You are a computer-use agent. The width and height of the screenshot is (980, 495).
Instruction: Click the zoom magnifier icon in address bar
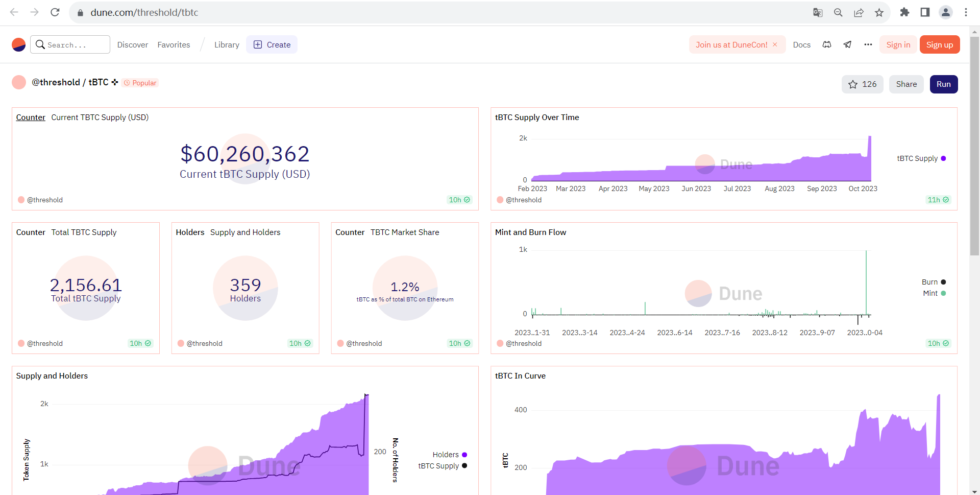[838, 12]
